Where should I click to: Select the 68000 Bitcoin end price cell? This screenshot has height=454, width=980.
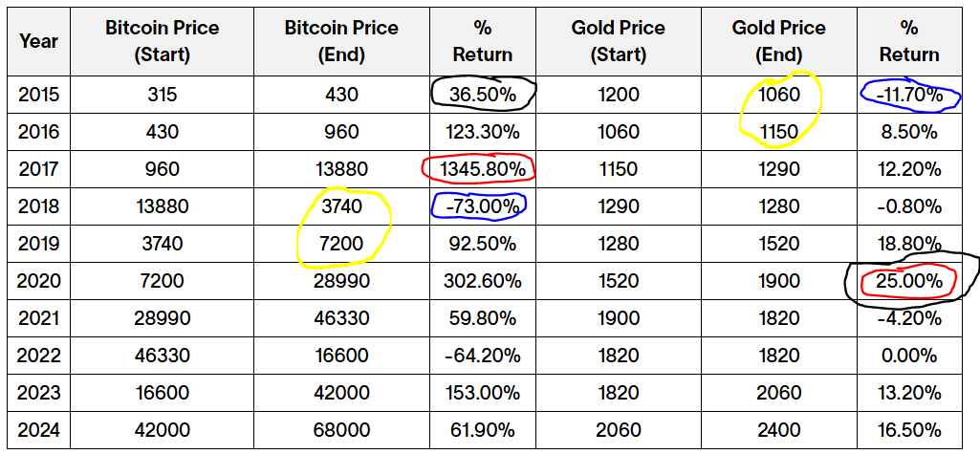(340, 430)
